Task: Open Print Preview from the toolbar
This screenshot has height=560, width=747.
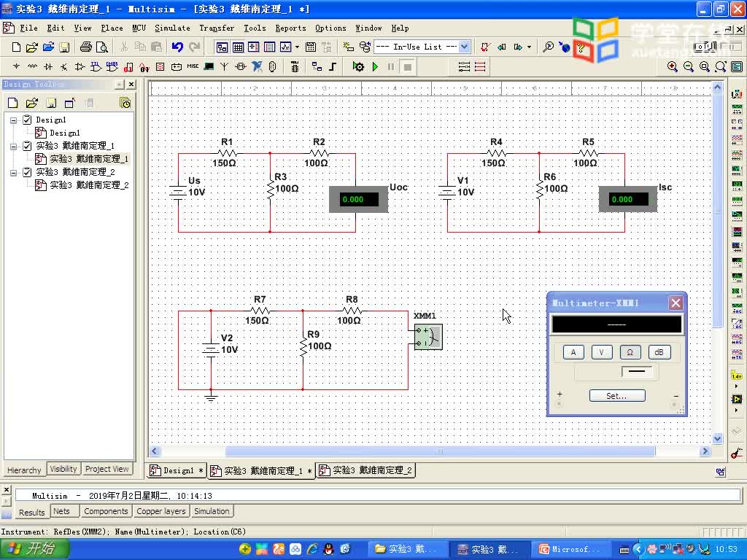Action: 102,47
